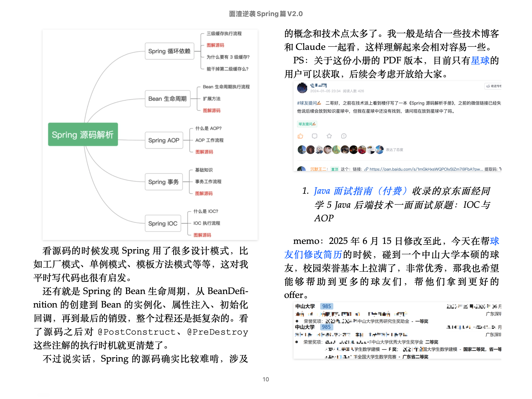
Task: Click the first reaction avatar under the post
Action: click(302, 150)
